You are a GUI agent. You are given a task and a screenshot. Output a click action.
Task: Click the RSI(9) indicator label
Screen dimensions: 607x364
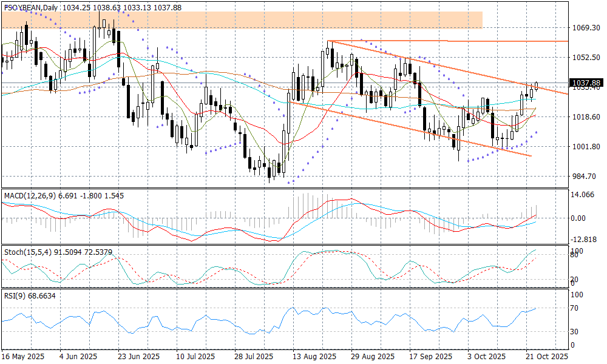[14, 295]
